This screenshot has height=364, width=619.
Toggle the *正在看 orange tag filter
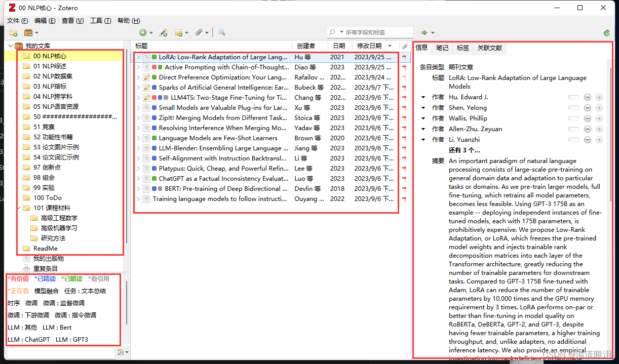point(18,291)
